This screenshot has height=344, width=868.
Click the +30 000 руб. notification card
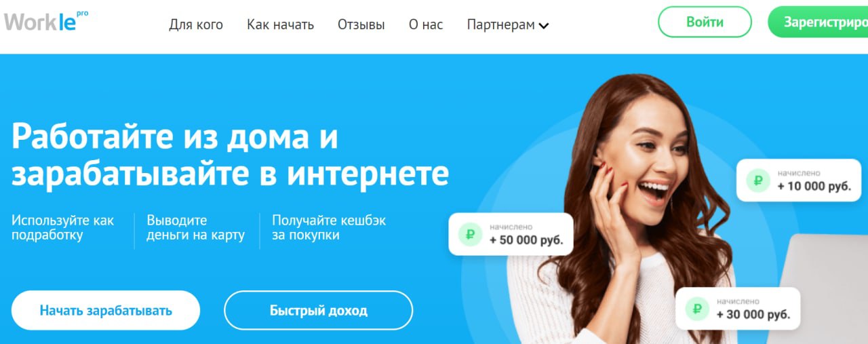[x=738, y=309]
